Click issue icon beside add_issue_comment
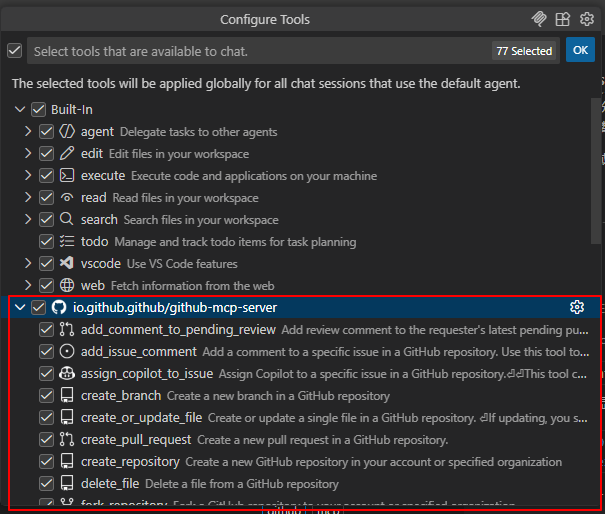The height and width of the screenshot is (514, 605). 67,351
